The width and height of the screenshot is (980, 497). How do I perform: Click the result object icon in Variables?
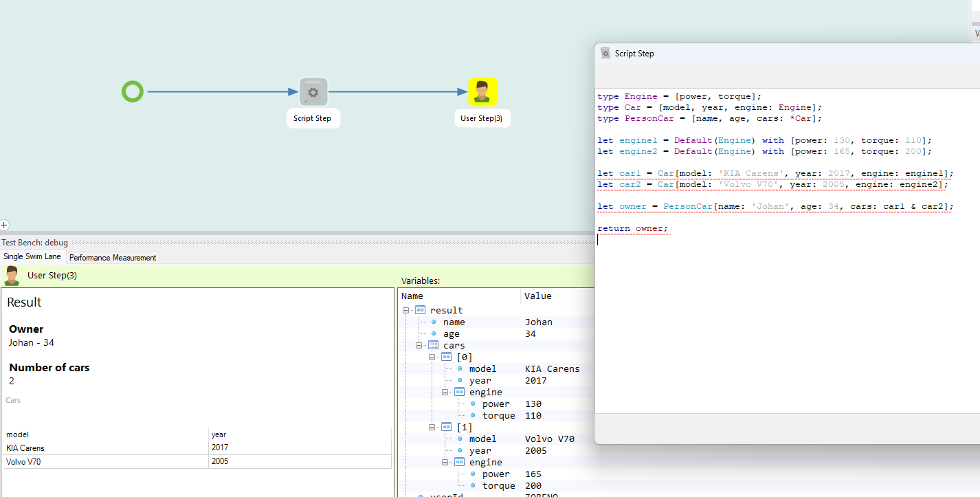[x=421, y=310]
